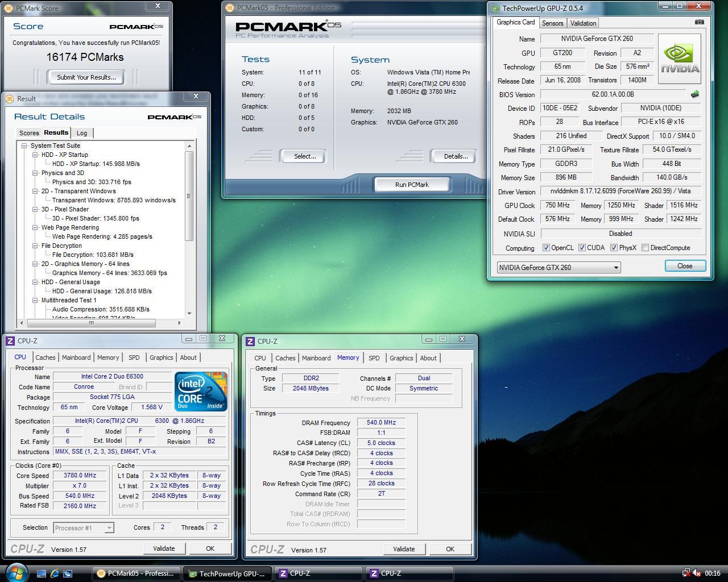
Task: Click the Result window title icon
Action: [x=10, y=98]
